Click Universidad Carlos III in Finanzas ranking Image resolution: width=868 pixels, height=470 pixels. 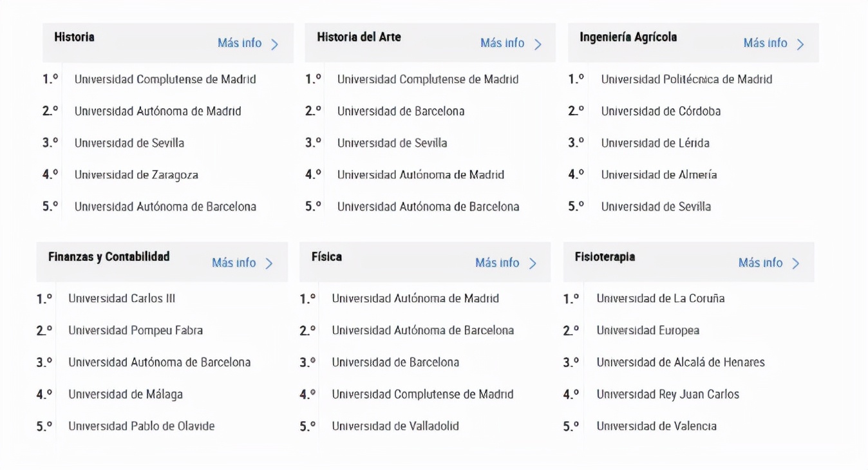pos(122,298)
